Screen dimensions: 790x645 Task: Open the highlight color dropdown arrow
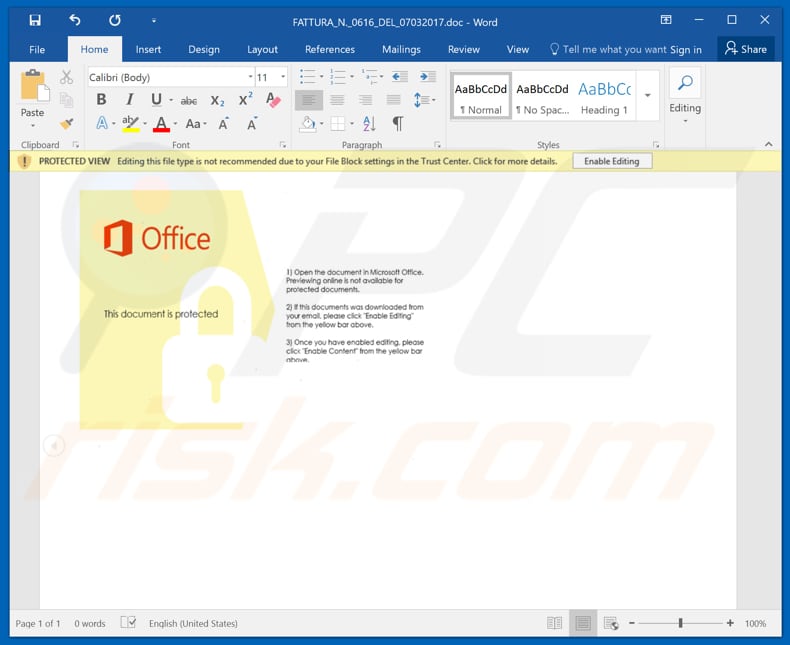coord(145,123)
